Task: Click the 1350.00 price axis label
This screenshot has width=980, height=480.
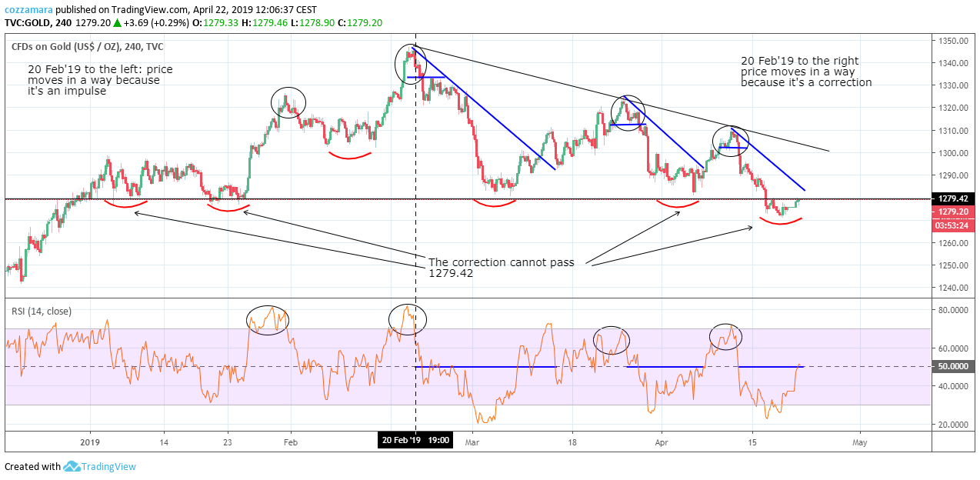Action: (953, 41)
